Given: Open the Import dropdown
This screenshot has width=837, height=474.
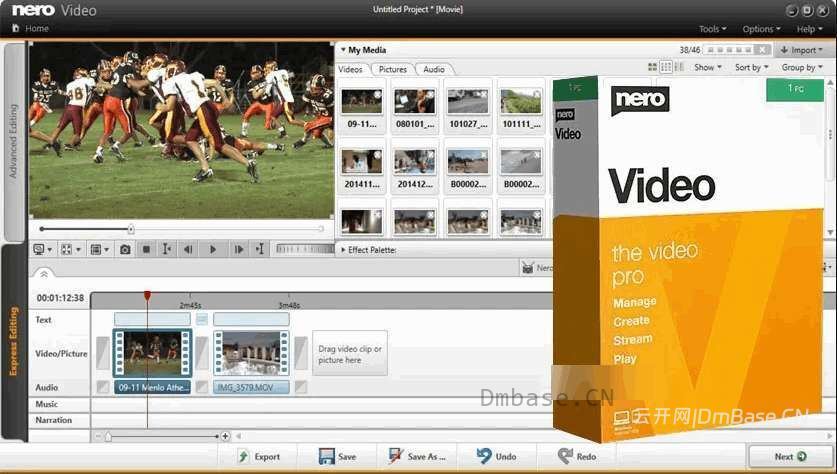Looking at the screenshot, I should tap(801, 50).
